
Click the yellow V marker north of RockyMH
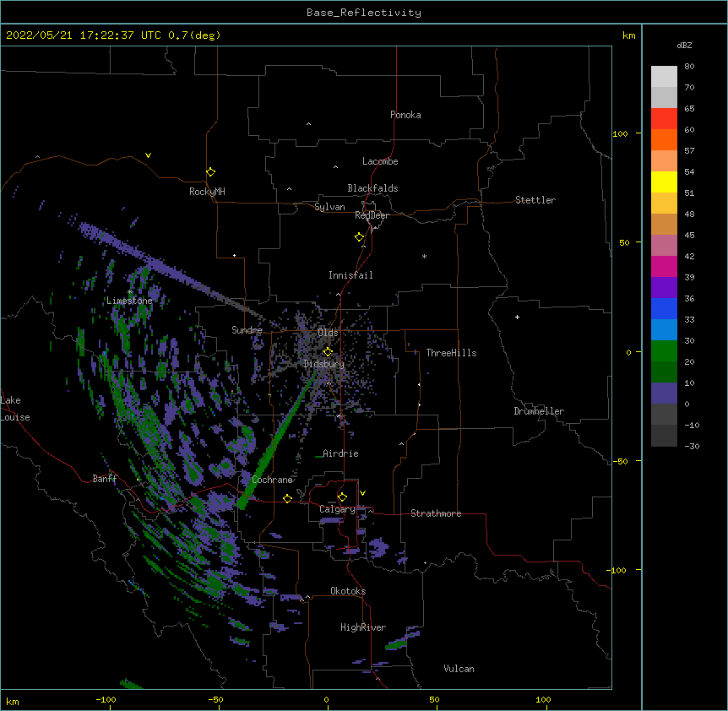(x=148, y=155)
